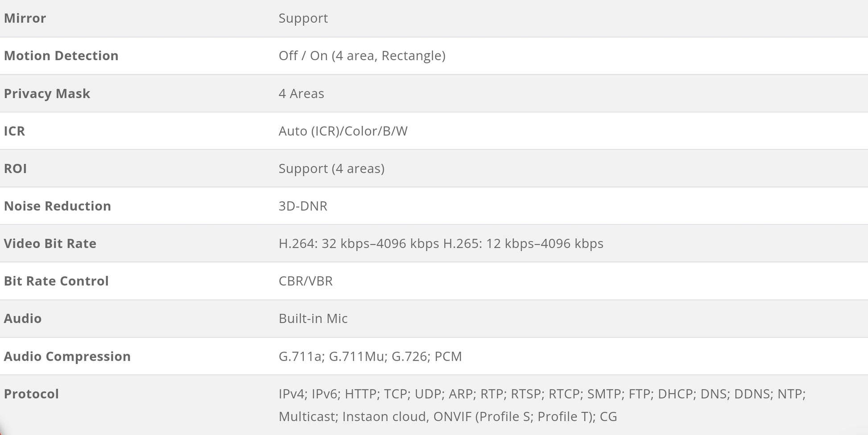Click the 'CBR/VBR' value text
This screenshot has height=435, width=868.
(306, 281)
